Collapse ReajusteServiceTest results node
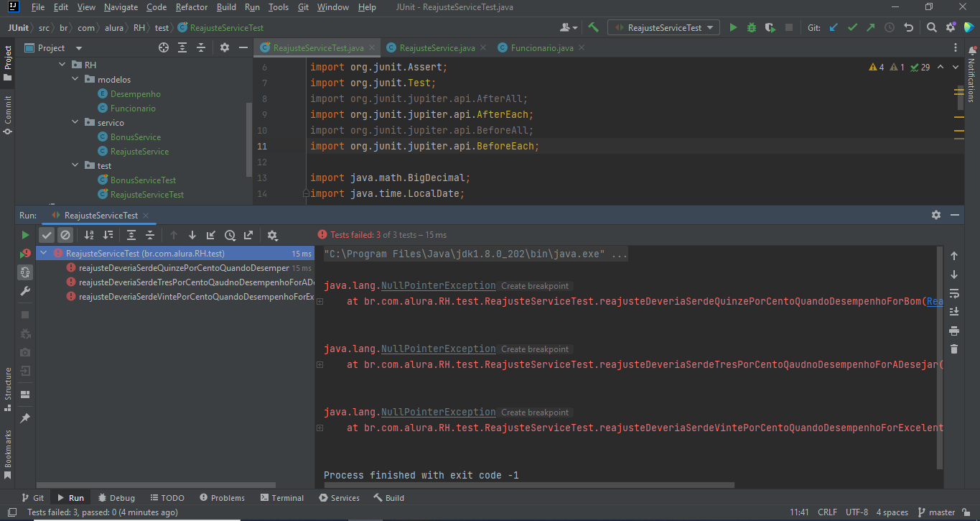The width and height of the screenshot is (980, 521). click(44, 254)
